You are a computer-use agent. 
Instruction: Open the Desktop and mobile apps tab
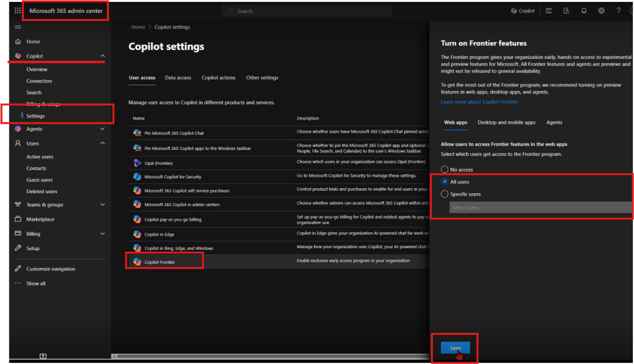[x=506, y=123]
